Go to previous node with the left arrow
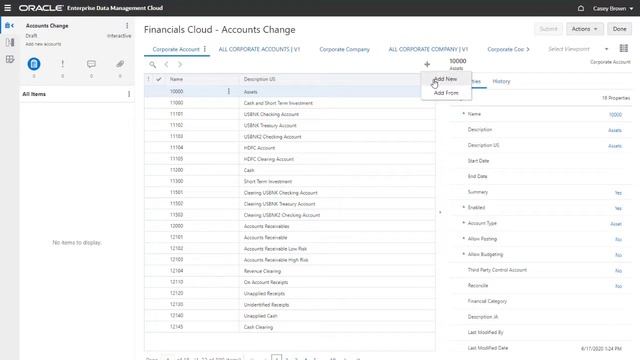Image resolution: width=640 pixels, height=360 pixels. pos(167,64)
